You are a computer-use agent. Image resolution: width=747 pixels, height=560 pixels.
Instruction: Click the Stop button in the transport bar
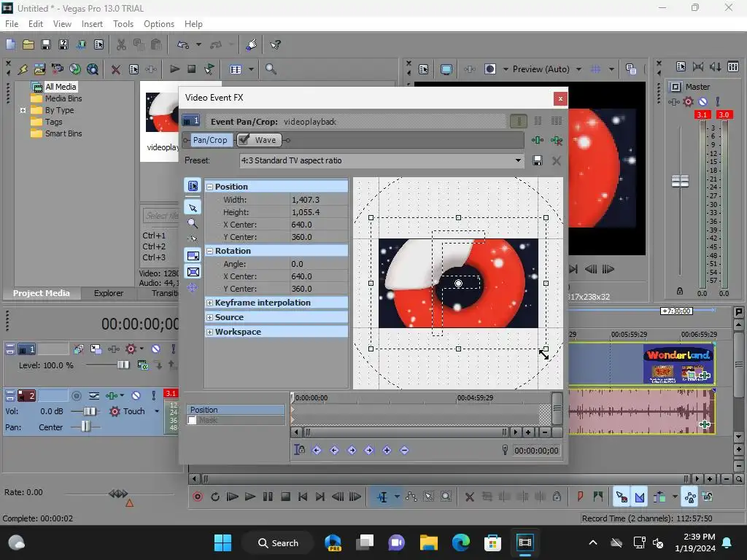point(285,497)
